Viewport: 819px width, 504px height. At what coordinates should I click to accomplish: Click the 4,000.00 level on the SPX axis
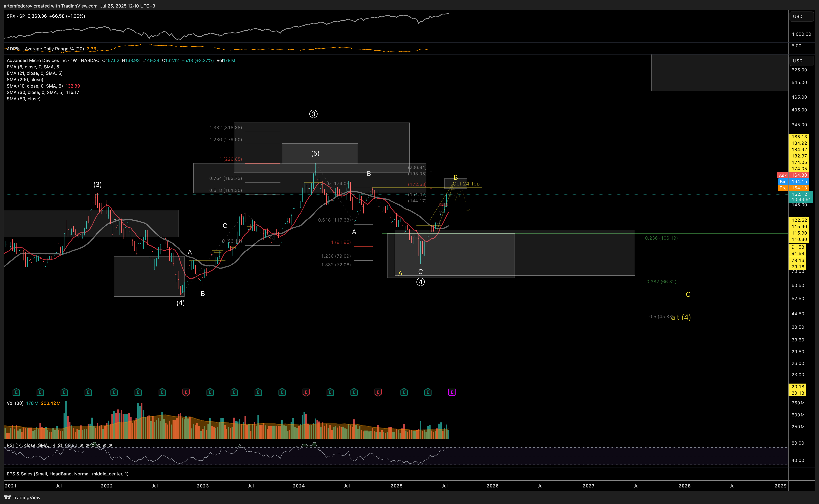pos(801,34)
